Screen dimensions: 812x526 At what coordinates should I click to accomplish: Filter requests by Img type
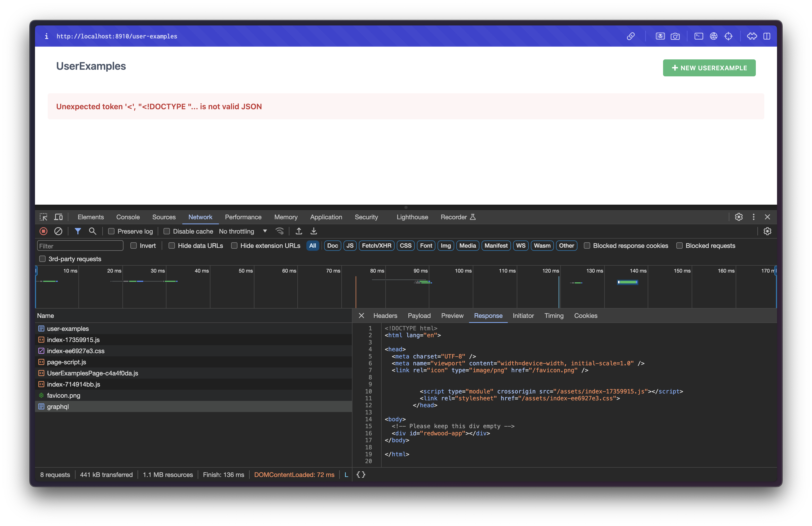[x=445, y=246]
